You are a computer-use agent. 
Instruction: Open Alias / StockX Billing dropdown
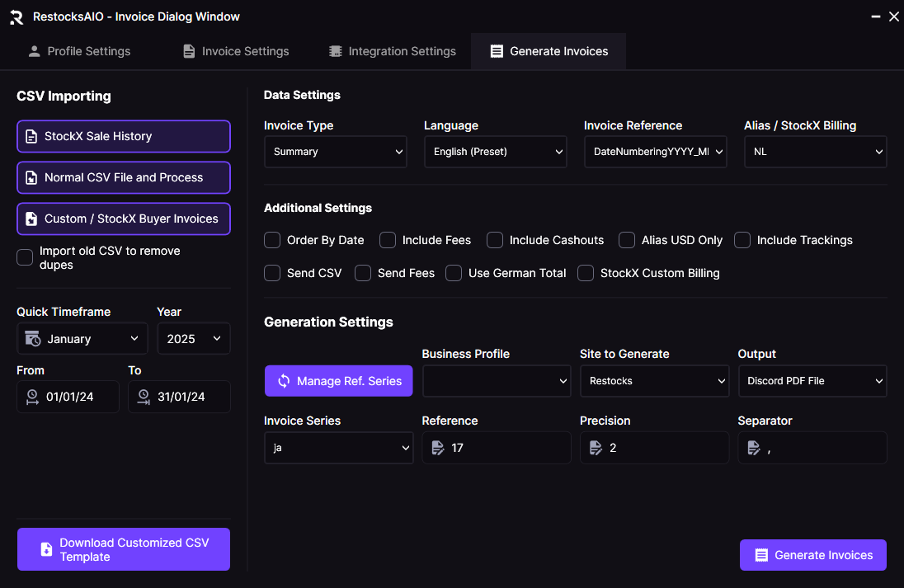(815, 152)
